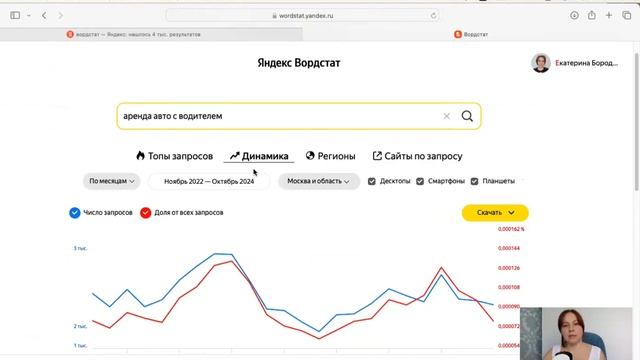This screenshot has width=640, height=360.
Task: Open Скачать download dropdown
Action: pyautogui.click(x=495, y=213)
